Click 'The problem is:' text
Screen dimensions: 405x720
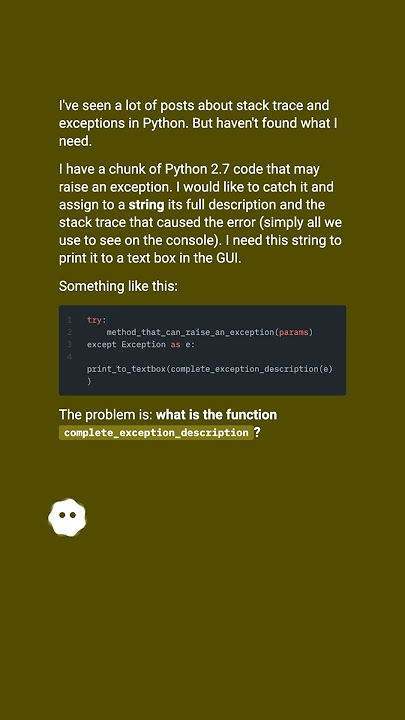[x=106, y=415]
